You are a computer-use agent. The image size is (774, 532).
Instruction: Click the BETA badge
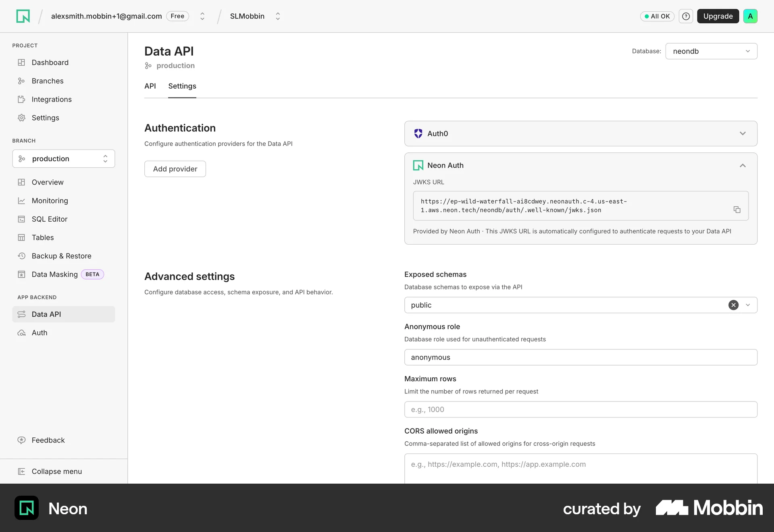point(92,274)
